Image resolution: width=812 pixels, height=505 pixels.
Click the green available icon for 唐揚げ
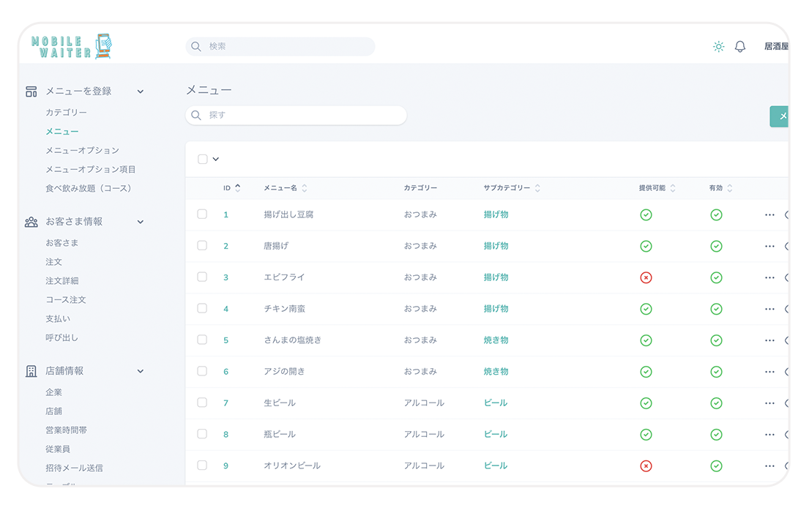coord(646,246)
